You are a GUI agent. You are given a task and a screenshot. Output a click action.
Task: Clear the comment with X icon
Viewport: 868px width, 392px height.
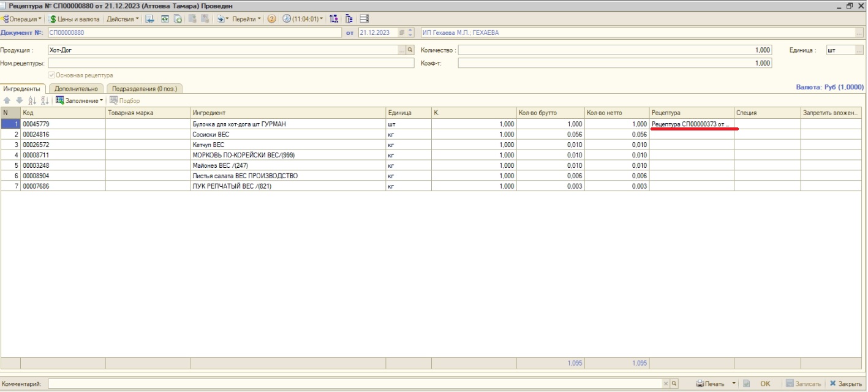[666, 384]
